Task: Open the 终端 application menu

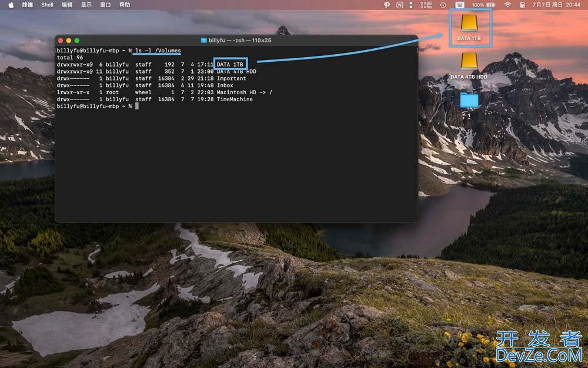Action: pyautogui.click(x=27, y=5)
